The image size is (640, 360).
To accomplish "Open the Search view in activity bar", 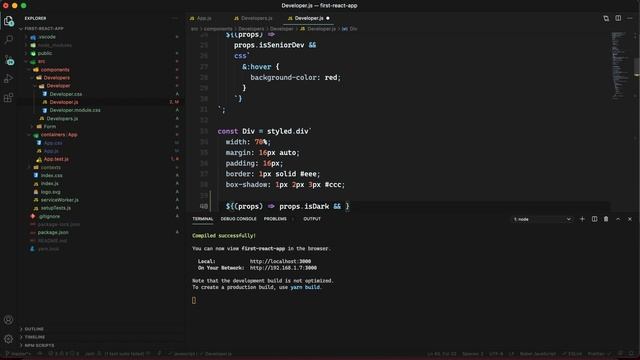I will (x=9, y=40).
